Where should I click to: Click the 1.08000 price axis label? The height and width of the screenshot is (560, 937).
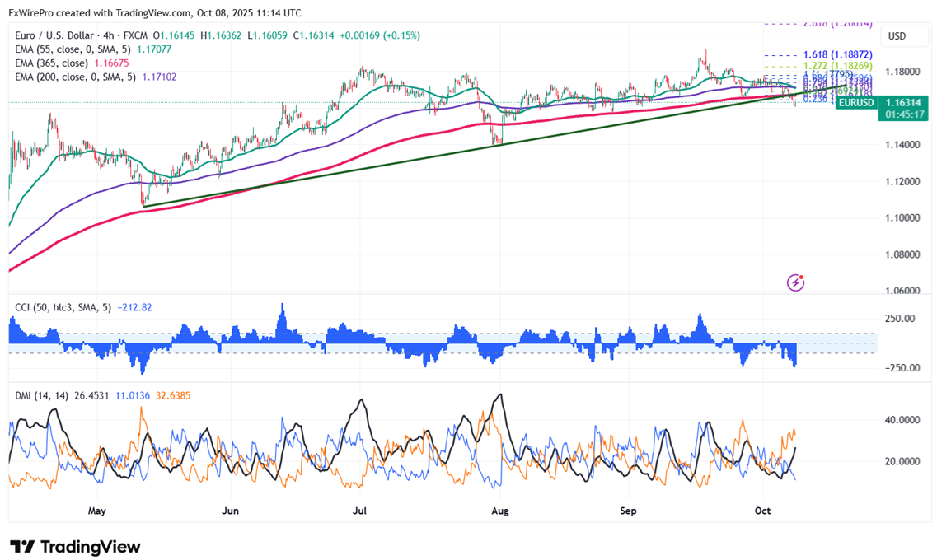(x=902, y=254)
